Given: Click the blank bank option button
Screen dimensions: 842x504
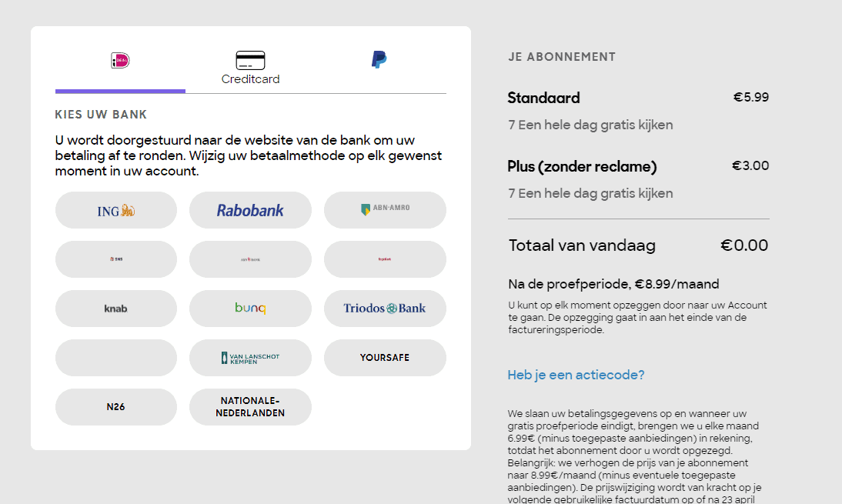Looking at the screenshot, I should pos(116,358).
